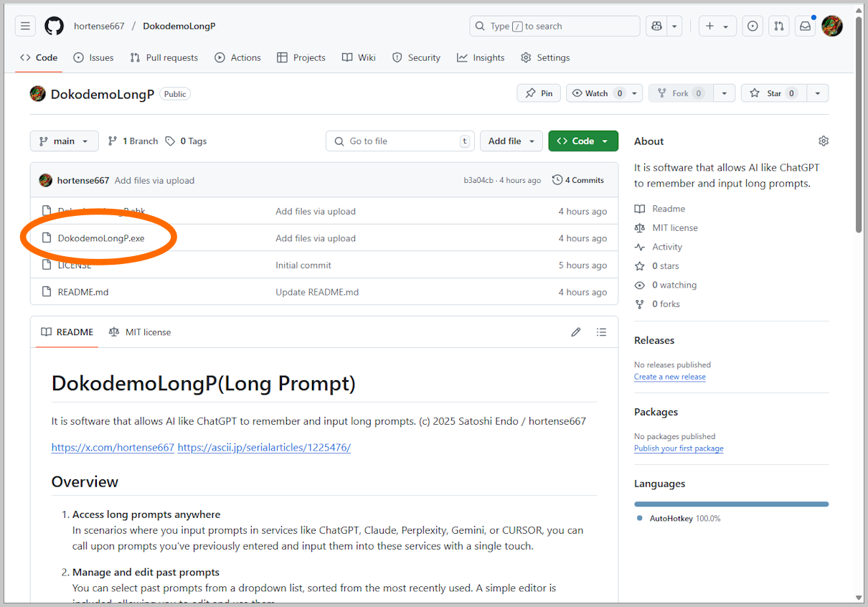
Task: Click the tag icon beside 0 Tags
Action: (170, 141)
